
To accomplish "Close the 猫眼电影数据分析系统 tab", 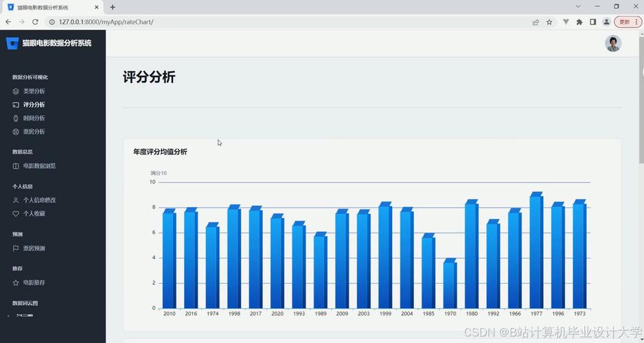I will pyautogui.click(x=97, y=7).
